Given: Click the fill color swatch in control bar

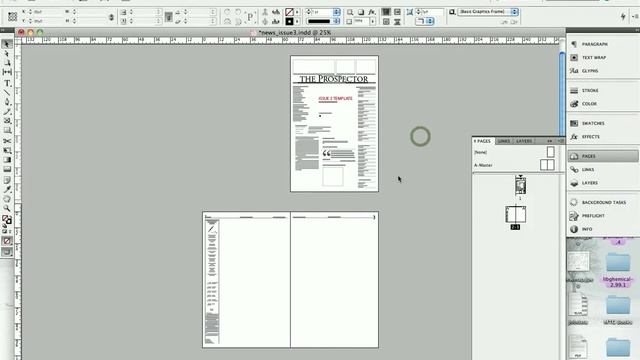Looking at the screenshot, I should (x=289, y=12).
